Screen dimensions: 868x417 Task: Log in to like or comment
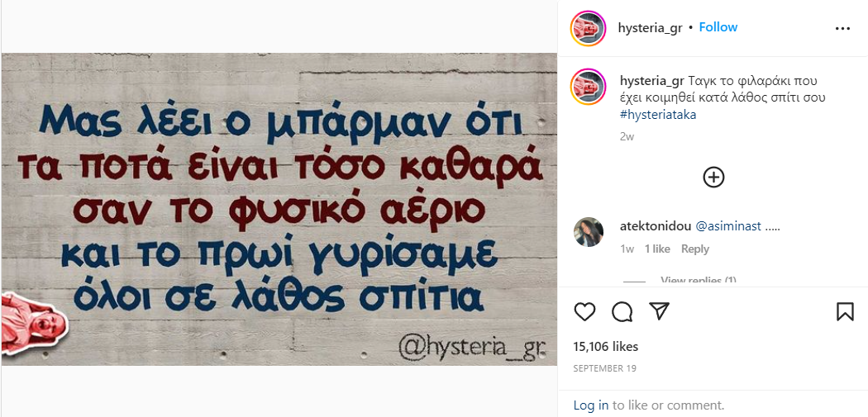[591, 405]
